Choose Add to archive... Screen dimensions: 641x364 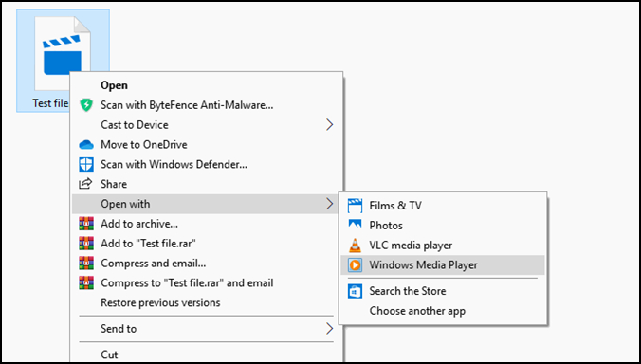[207, 224]
